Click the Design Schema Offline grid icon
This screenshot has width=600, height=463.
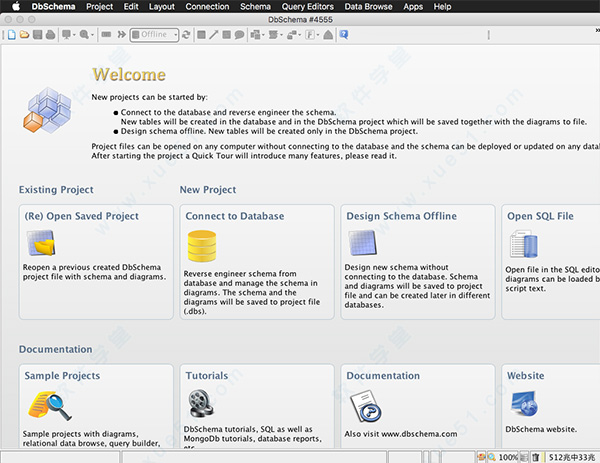coord(363,243)
